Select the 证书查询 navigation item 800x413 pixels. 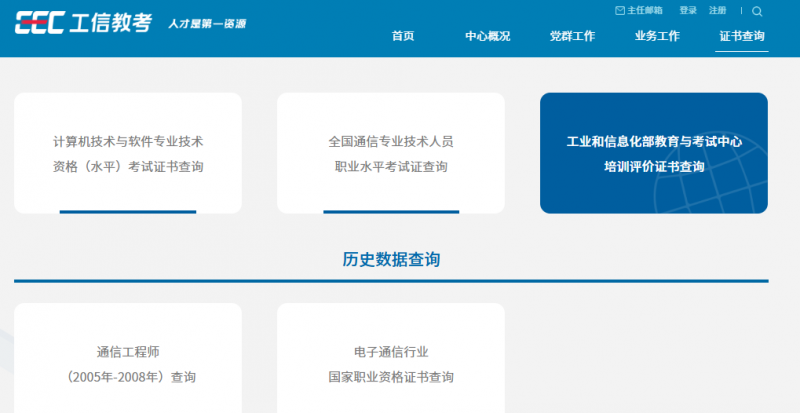[x=742, y=36]
